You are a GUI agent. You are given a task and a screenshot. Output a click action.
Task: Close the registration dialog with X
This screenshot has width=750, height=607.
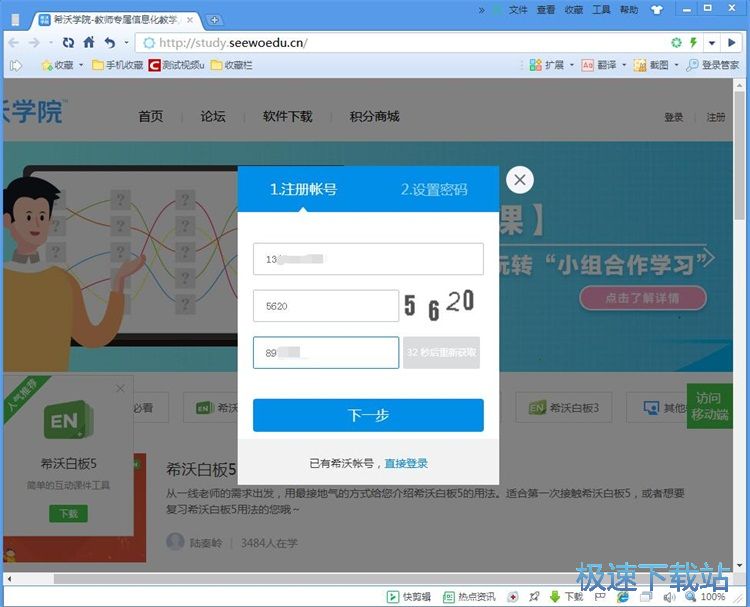(519, 180)
